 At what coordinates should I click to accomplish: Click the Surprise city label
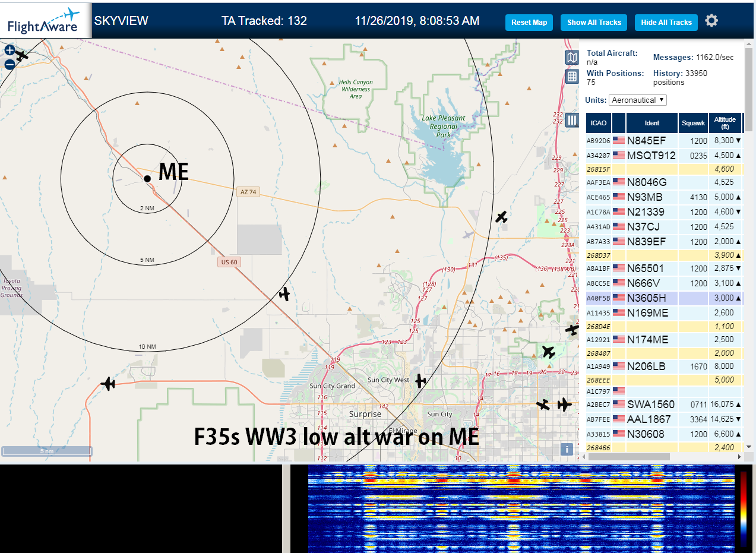(365, 414)
